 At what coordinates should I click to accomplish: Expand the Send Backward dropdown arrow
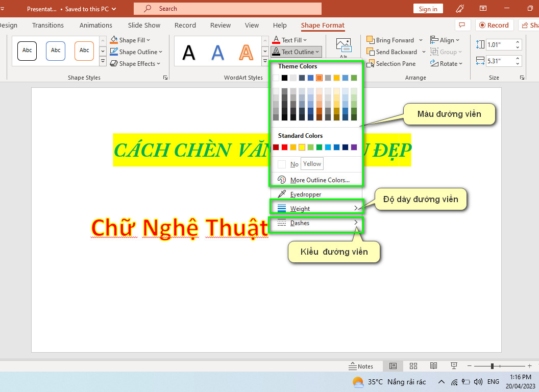pos(424,52)
